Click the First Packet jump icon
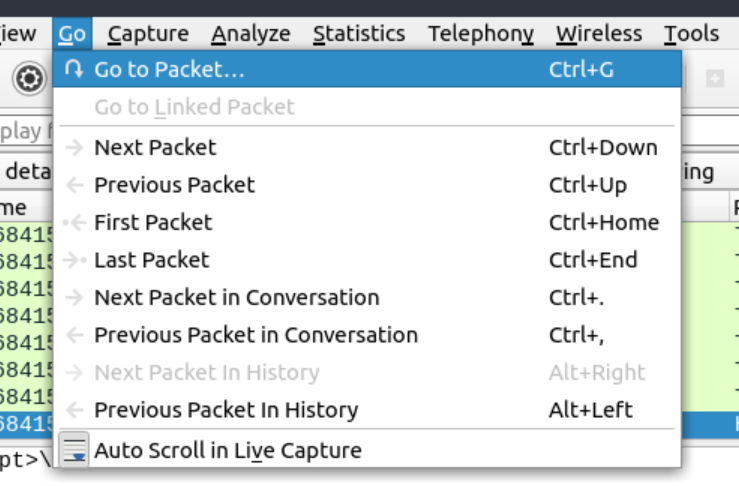 pos(74,222)
